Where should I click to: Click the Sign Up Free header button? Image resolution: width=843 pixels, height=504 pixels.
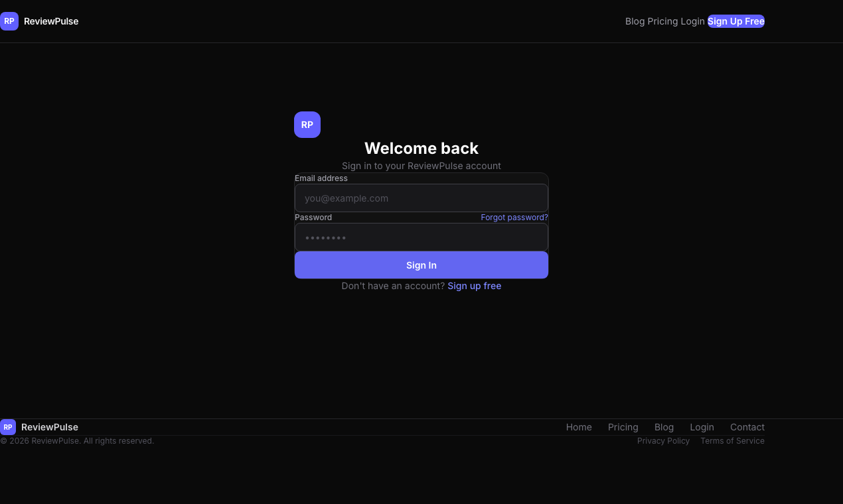(x=735, y=21)
